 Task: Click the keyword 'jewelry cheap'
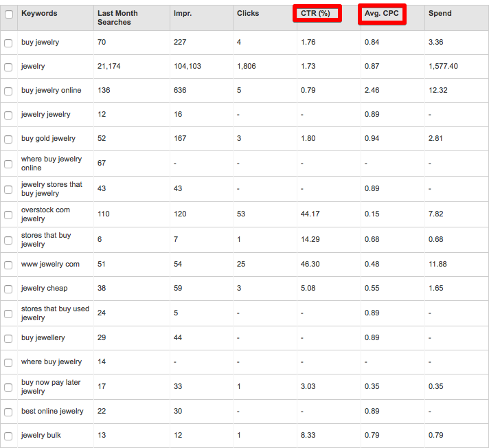[44, 289]
